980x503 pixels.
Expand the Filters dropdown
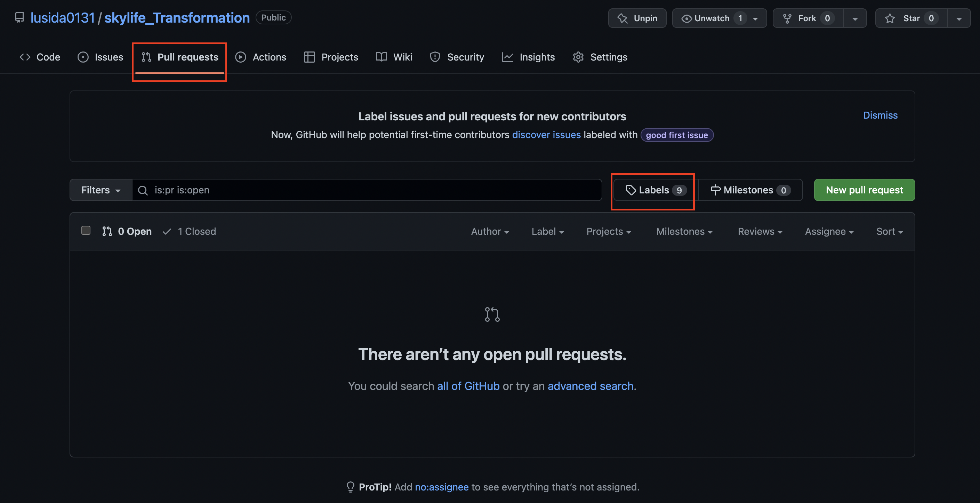101,190
